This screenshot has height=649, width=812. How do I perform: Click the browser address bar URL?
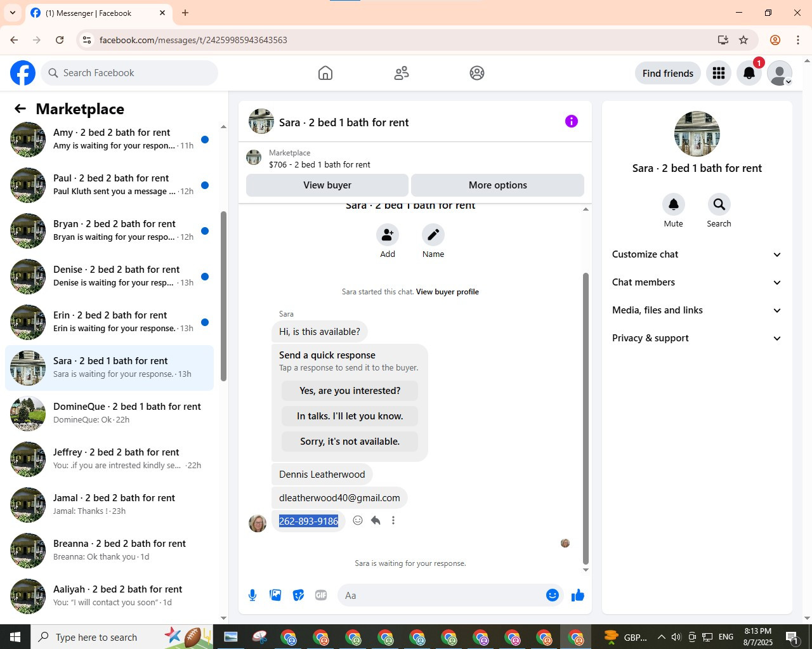193,40
